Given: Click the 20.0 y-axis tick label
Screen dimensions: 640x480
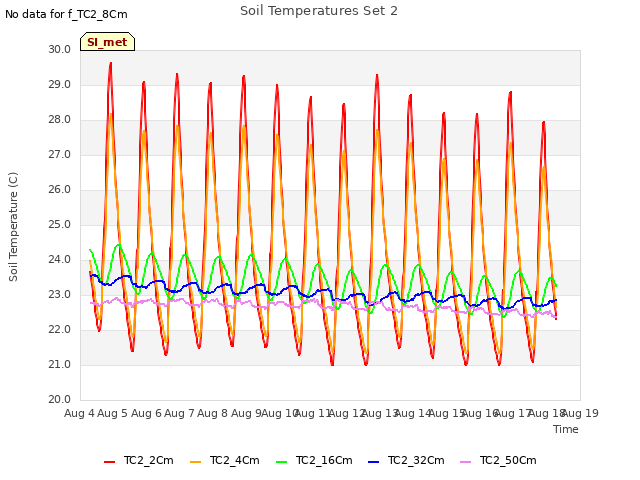Looking at the screenshot, I should [60, 400].
